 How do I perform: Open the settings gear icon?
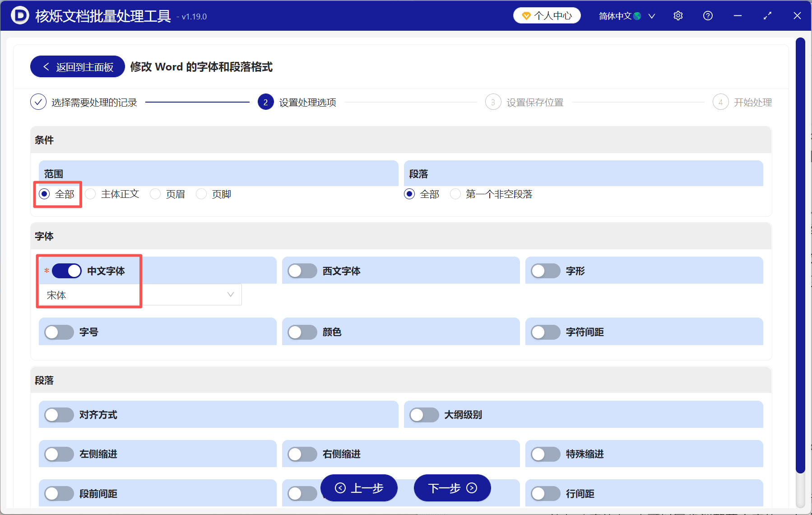click(678, 15)
